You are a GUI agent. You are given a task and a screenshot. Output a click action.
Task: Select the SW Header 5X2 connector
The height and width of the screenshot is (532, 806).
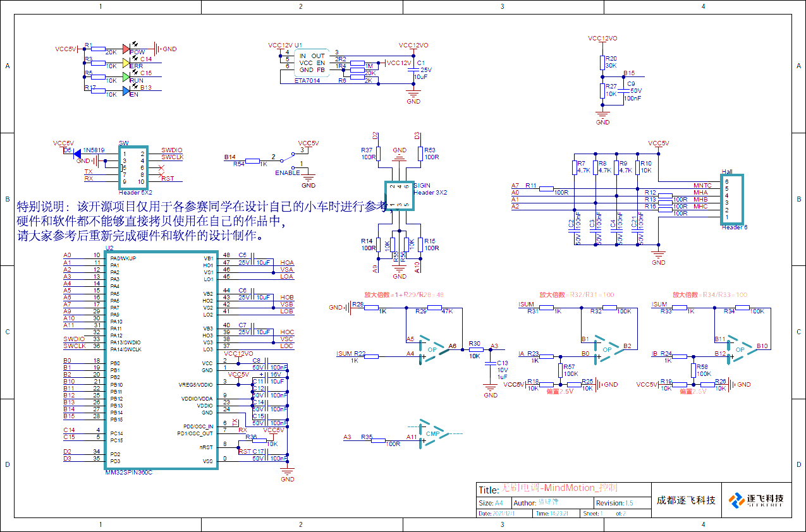point(133,167)
